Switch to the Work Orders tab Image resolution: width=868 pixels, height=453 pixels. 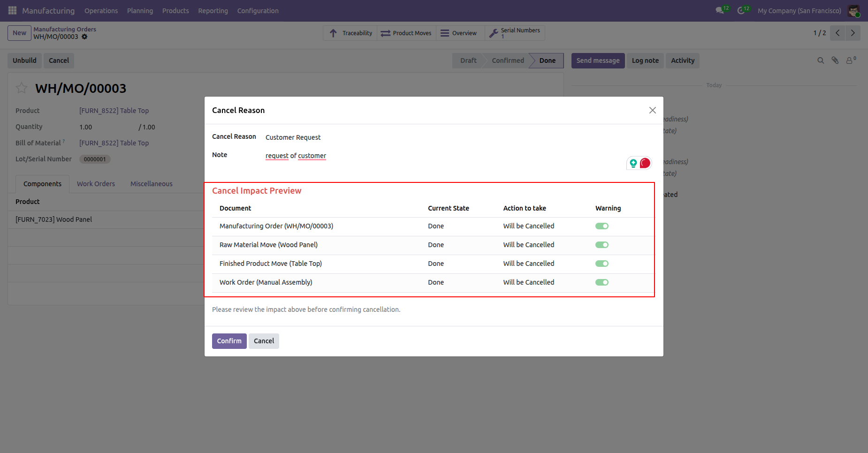click(96, 184)
